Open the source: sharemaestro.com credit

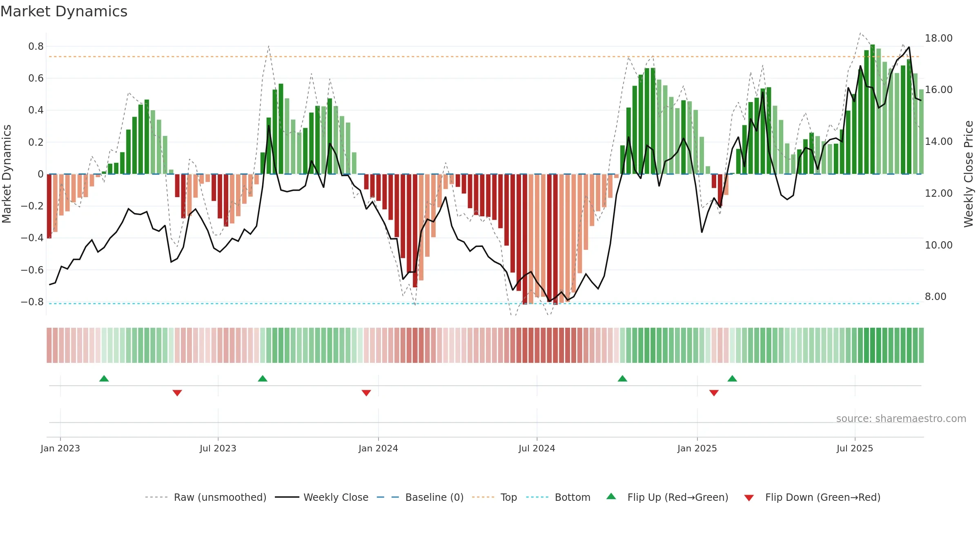[x=901, y=418]
